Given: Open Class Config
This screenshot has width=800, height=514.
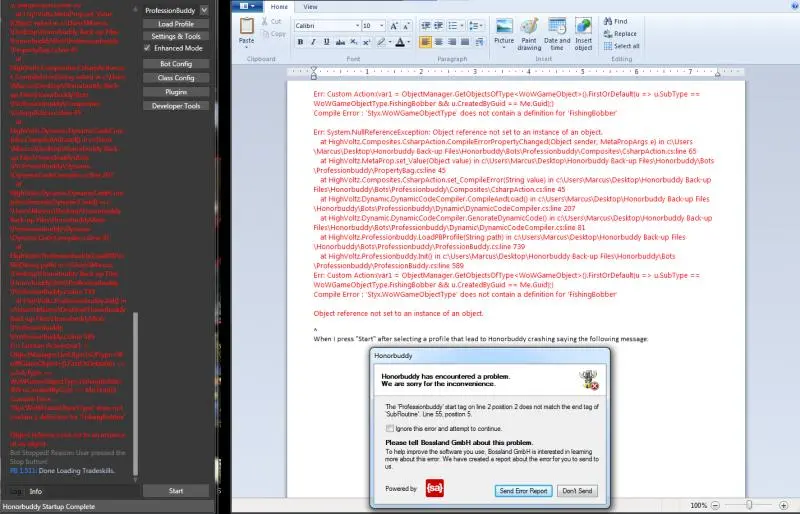Looking at the screenshot, I should pos(176,78).
